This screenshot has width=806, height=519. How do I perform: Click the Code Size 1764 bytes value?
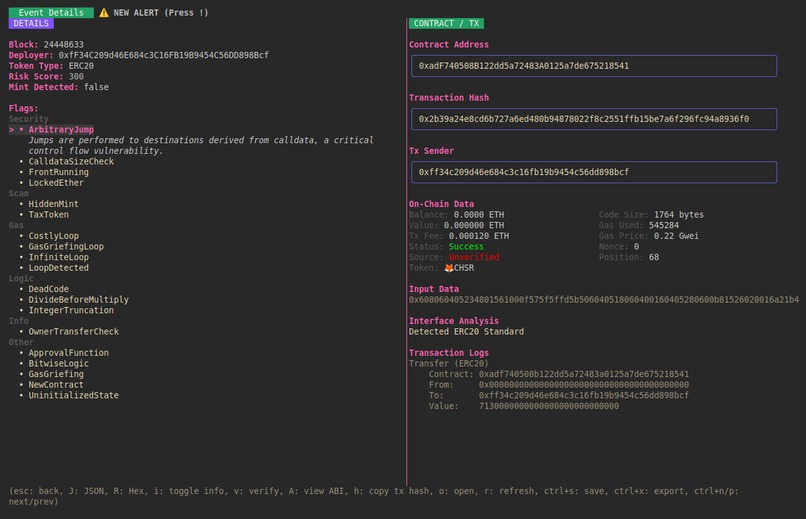(679, 215)
